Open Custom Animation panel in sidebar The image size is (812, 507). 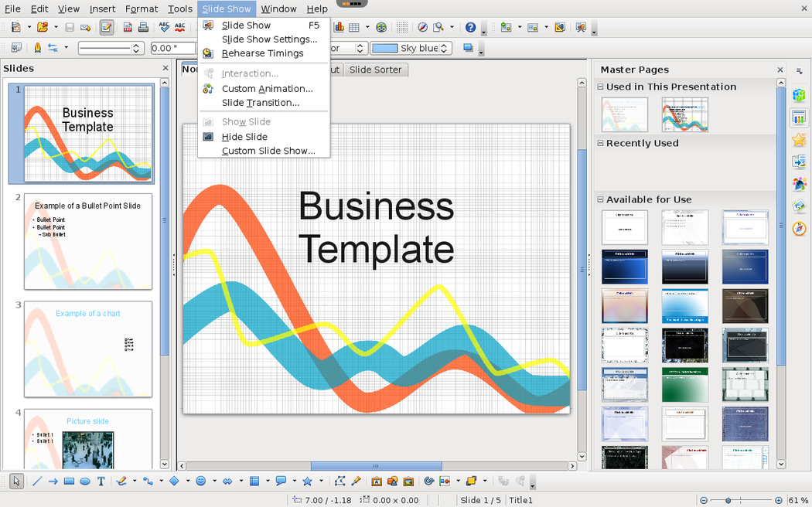click(x=799, y=140)
